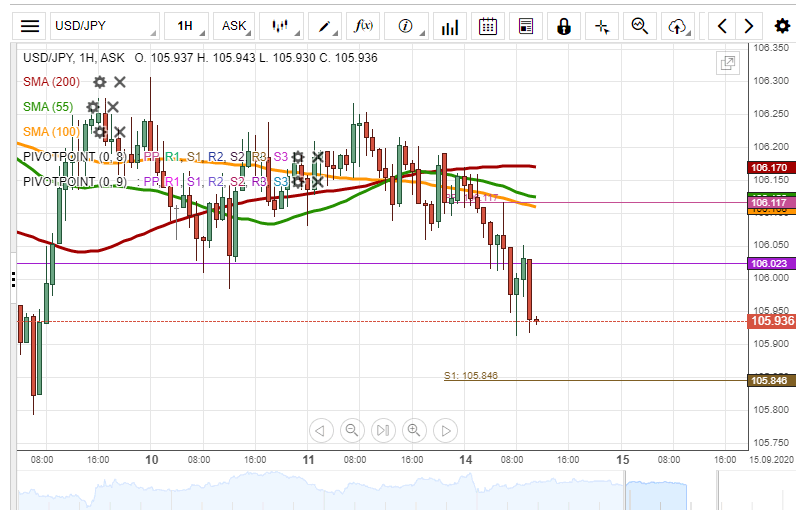Viewport: 796px width, 517px height.
Task: Expand the USD/JPY instrument dropdown
Action: click(x=105, y=26)
